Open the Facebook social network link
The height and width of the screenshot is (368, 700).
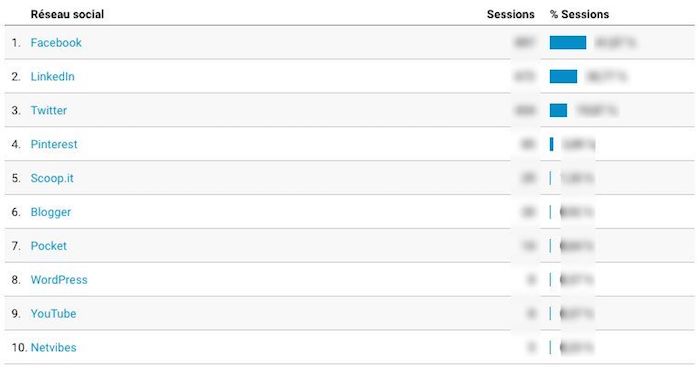coord(56,43)
